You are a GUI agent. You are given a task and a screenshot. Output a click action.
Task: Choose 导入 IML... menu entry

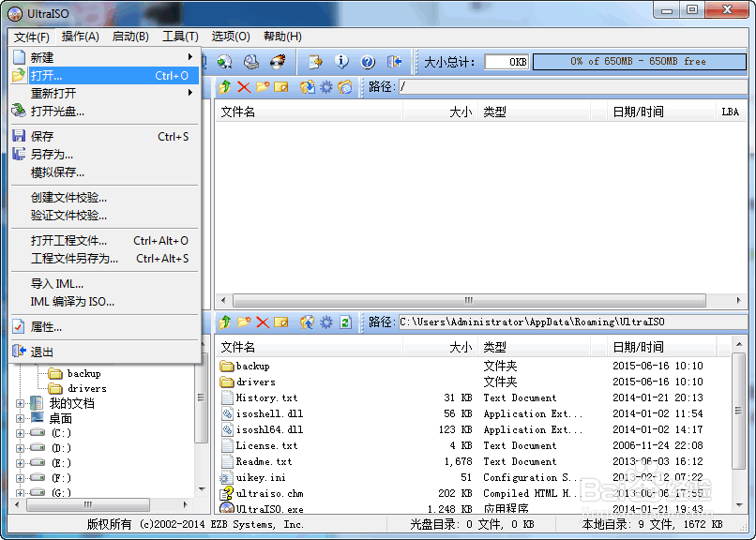click(x=106, y=284)
